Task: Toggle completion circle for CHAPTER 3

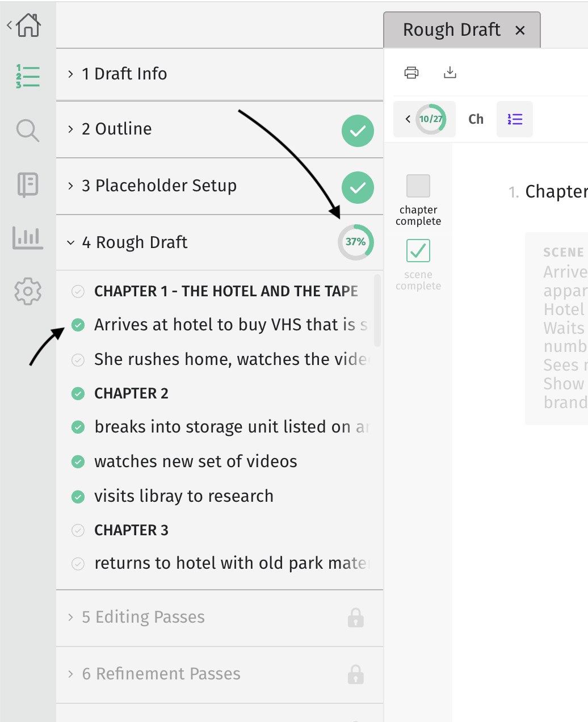Action: (78, 530)
